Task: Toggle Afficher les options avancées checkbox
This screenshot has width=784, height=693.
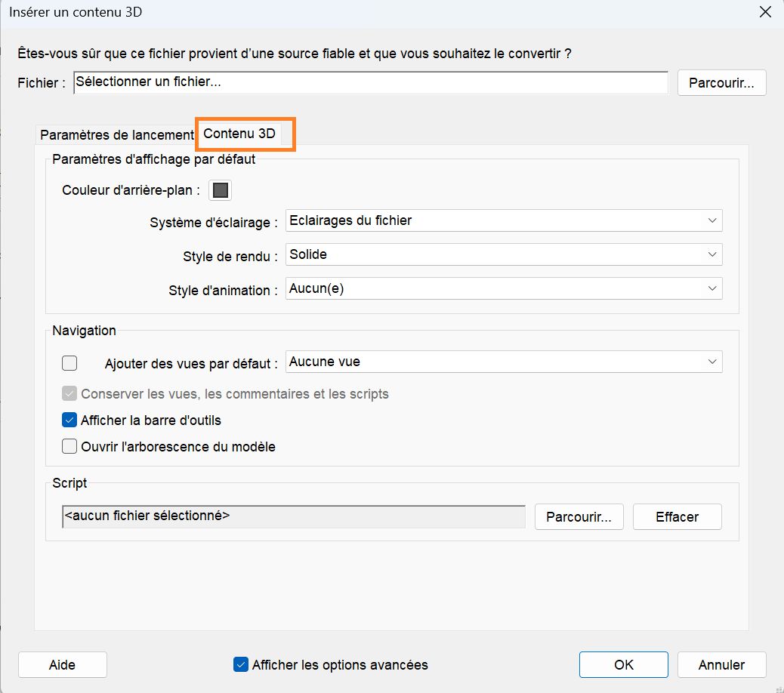Action: coord(241,665)
